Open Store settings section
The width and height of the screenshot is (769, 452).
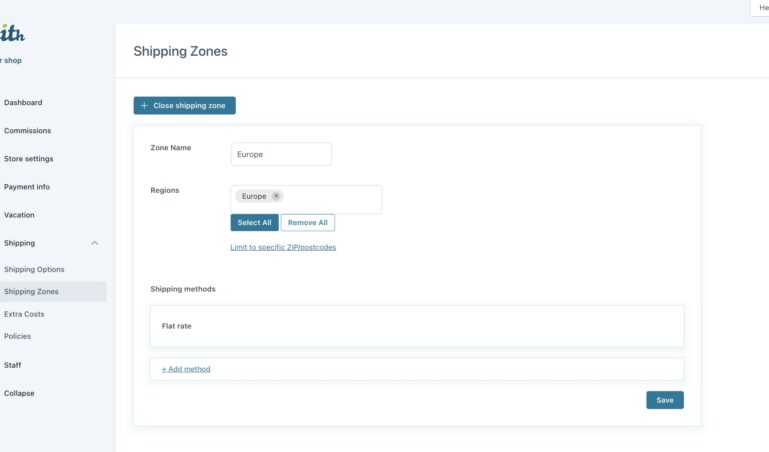tap(29, 159)
